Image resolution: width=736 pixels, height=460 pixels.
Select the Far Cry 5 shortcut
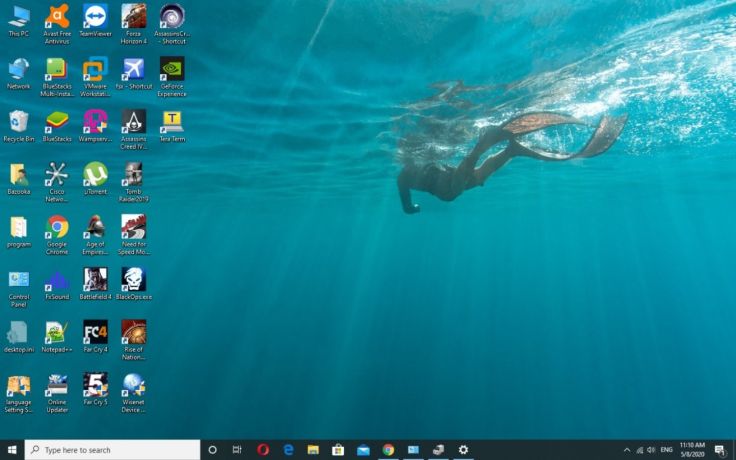click(x=95, y=385)
